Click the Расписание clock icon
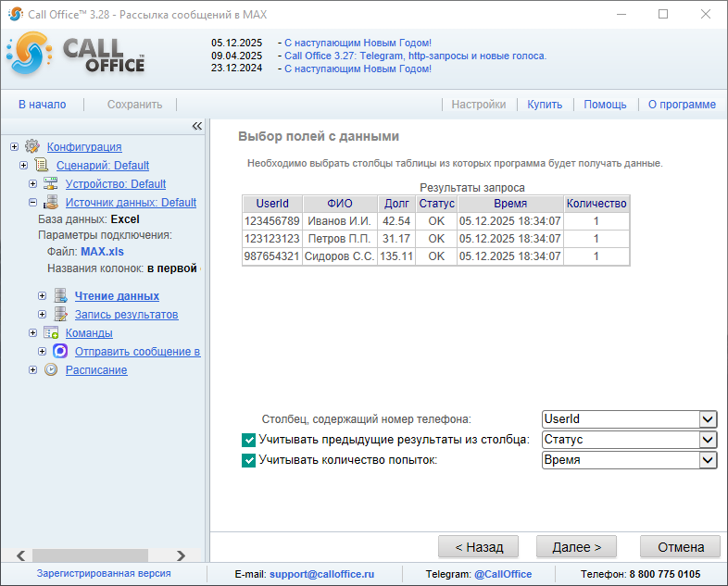 (x=51, y=370)
